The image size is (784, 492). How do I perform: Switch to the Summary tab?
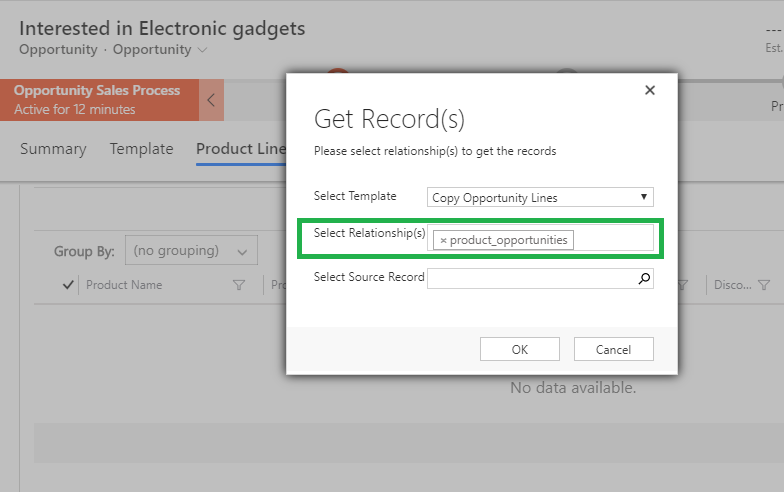(53, 149)
